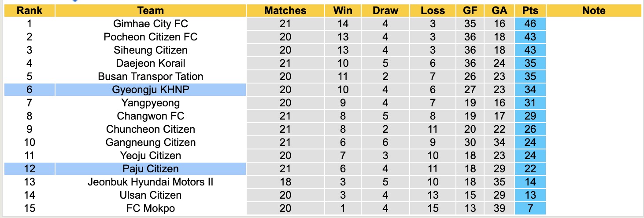Click the GF column header
The image size is (644, 218).
(470, 11)
